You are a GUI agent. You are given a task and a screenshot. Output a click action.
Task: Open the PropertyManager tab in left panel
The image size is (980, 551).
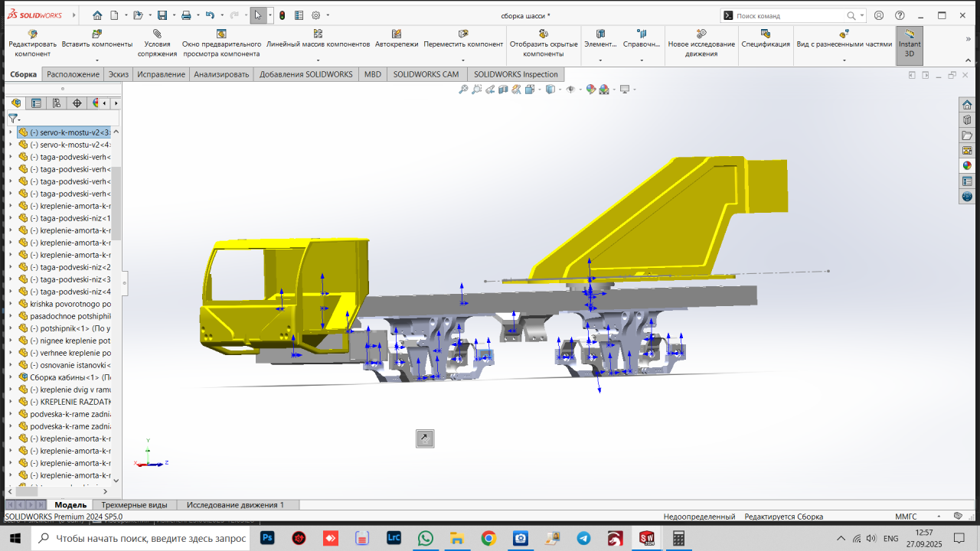pos(36,103)
